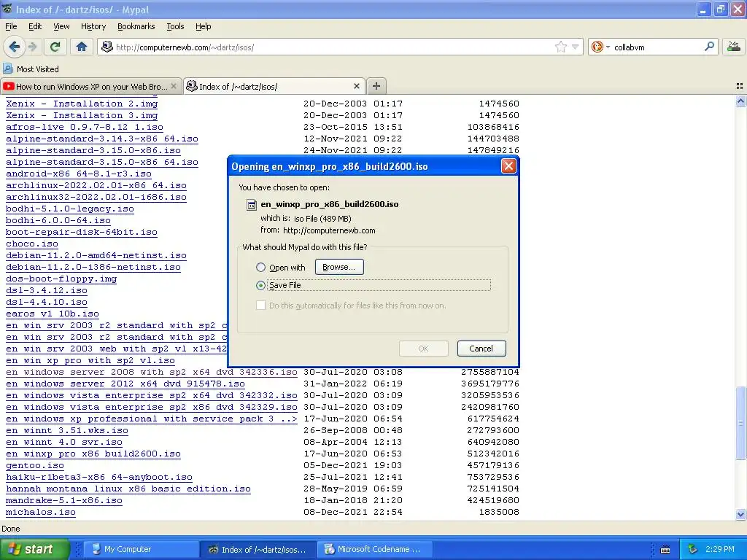This screenshot has height=560, width=747.
Task: Open the Windows Start menu
Action: tap(34, 549)
